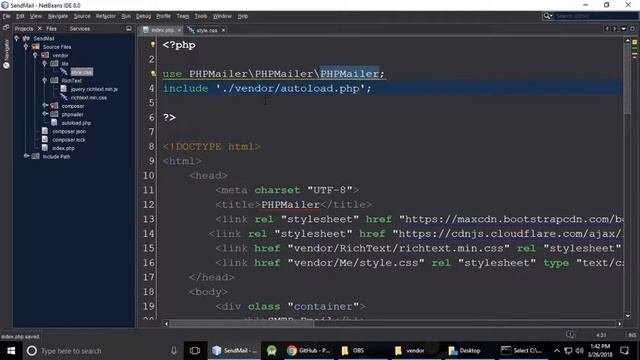Collapse the Me folder
640x360 pixels.
[44, 64]
